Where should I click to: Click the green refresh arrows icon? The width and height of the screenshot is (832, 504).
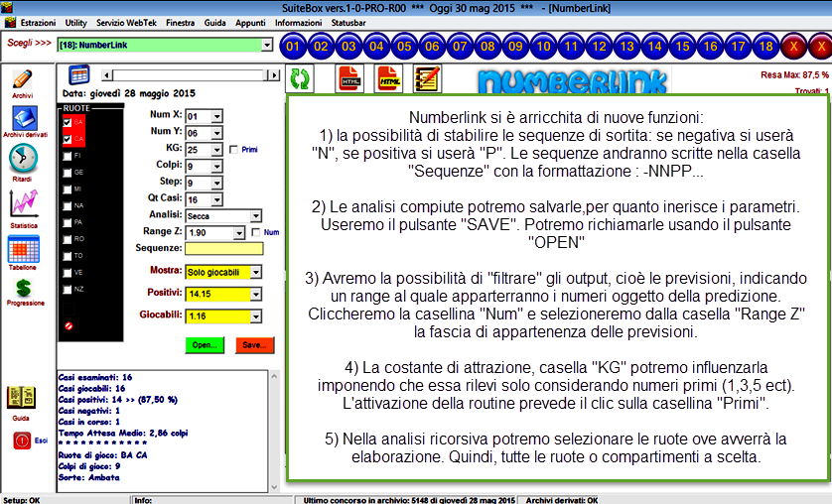pos(300,78)
